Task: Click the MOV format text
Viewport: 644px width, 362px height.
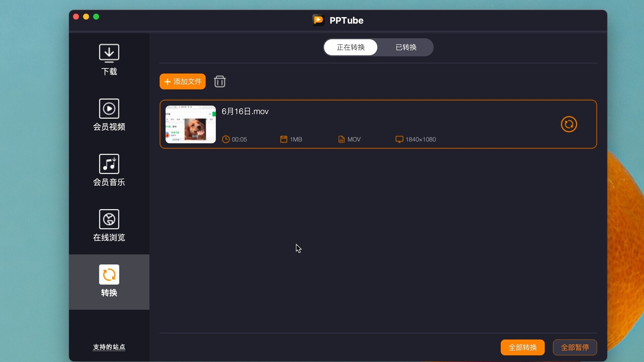Action: (x=354, y=139)
